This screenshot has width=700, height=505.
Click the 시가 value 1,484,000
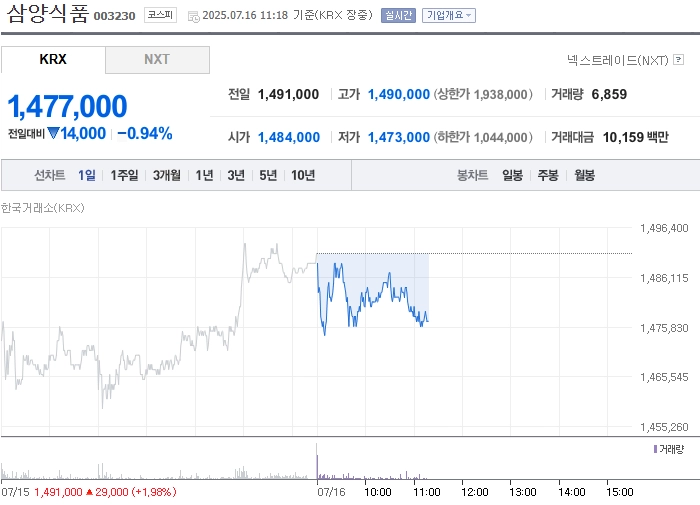tap(289, 137)
